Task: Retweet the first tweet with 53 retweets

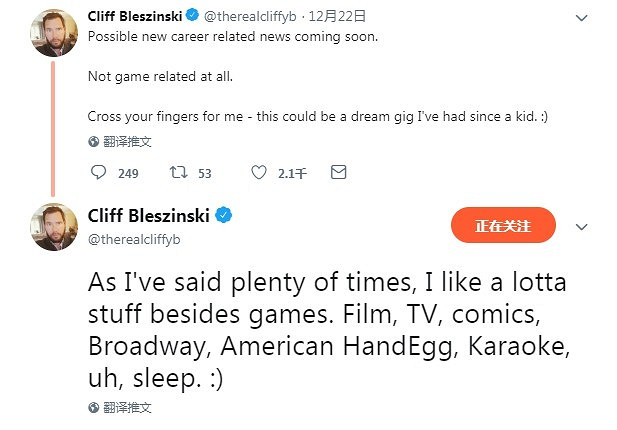Action: point(179,173)
